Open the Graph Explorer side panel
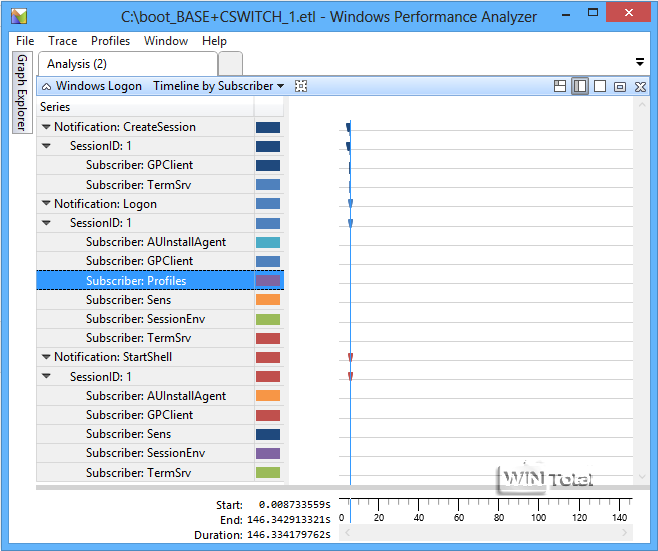 [x=22, y=92]
